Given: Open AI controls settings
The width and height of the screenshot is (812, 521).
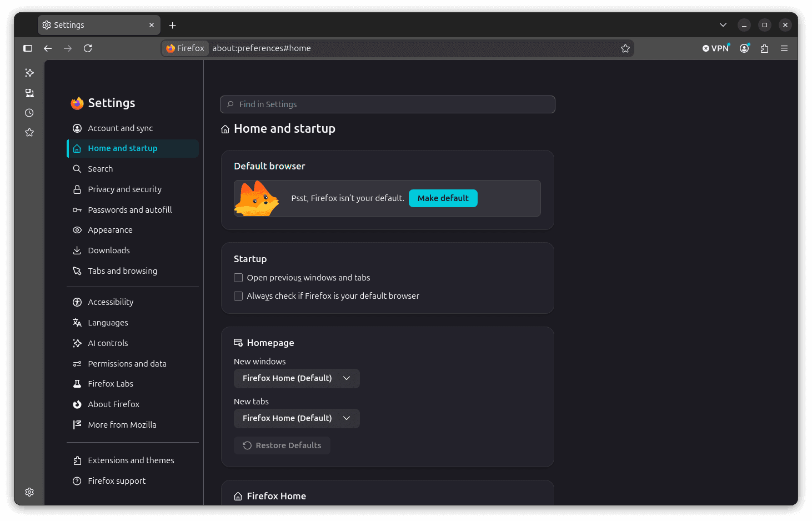Looking at the screenshot, I should point(133,343).
